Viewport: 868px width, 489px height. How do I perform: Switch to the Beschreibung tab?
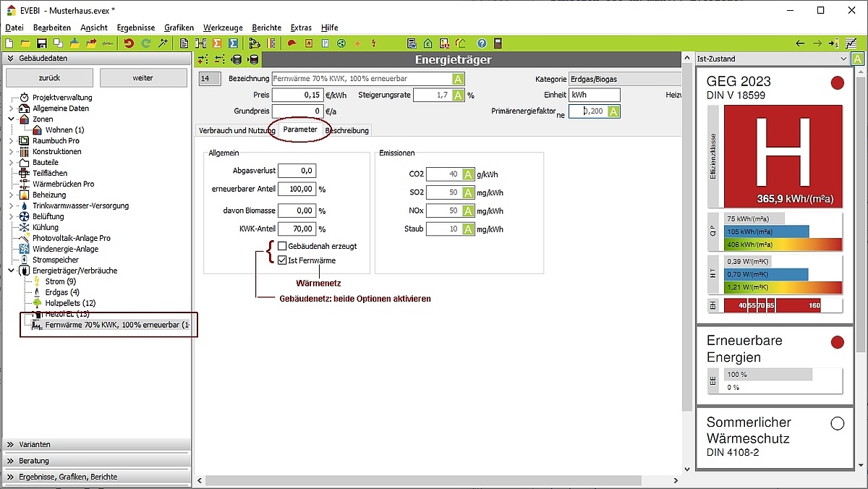pyautogui.click(x=347, y=130)
